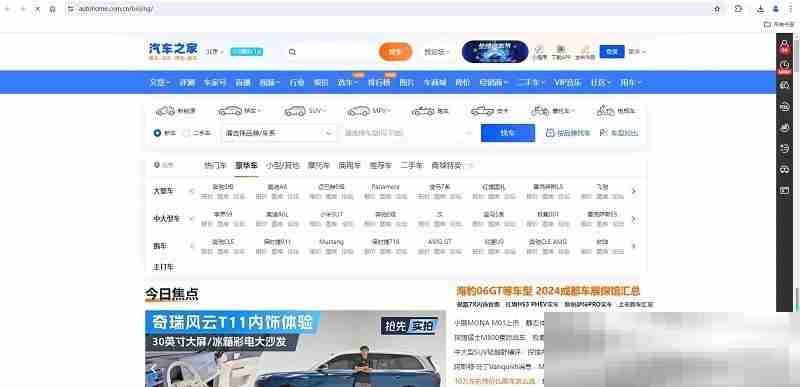
Task: Open the car model selection dropdown
Action: pos(408,133)
